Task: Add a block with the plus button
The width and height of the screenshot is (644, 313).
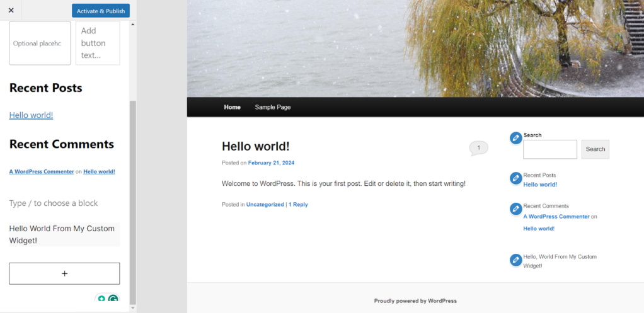Action: (x=64, y=273)
